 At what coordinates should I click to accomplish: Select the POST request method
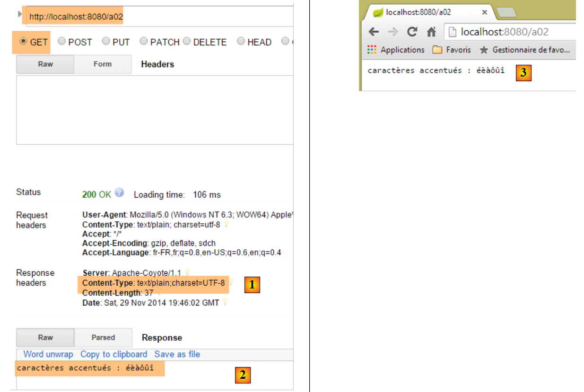click(x=61, y=42)
